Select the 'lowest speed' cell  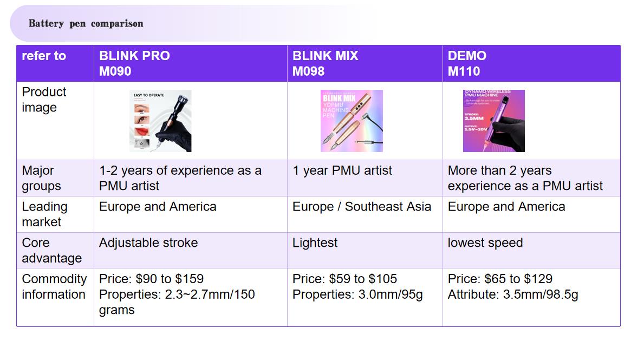click(x=531, y=251)
